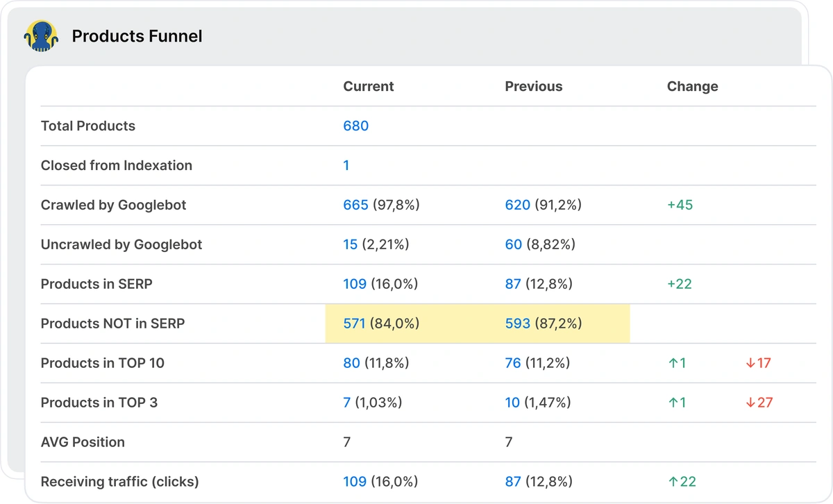
Task: Open previous Products in TOP 3 value 10
Action: tap(512, 403)
